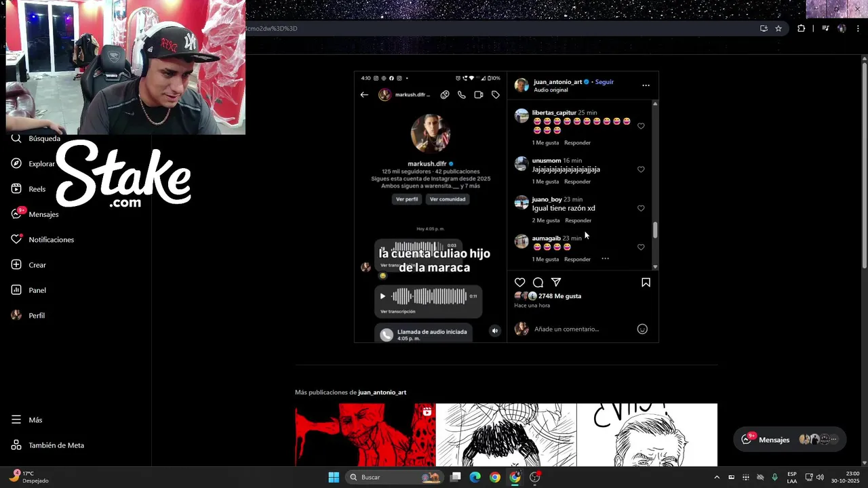The width and height of the screenshot is (868, 488).
Task: Open Microsoft Edge from the taskbar
Action: 475,477
